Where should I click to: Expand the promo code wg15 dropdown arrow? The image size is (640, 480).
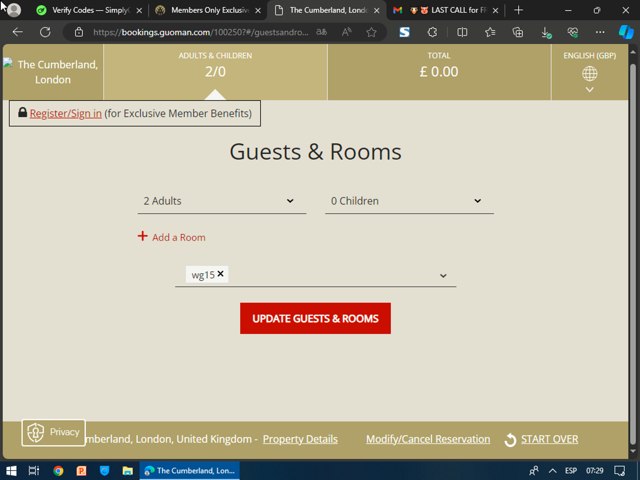pyautogui.click(x=443, y=276)
